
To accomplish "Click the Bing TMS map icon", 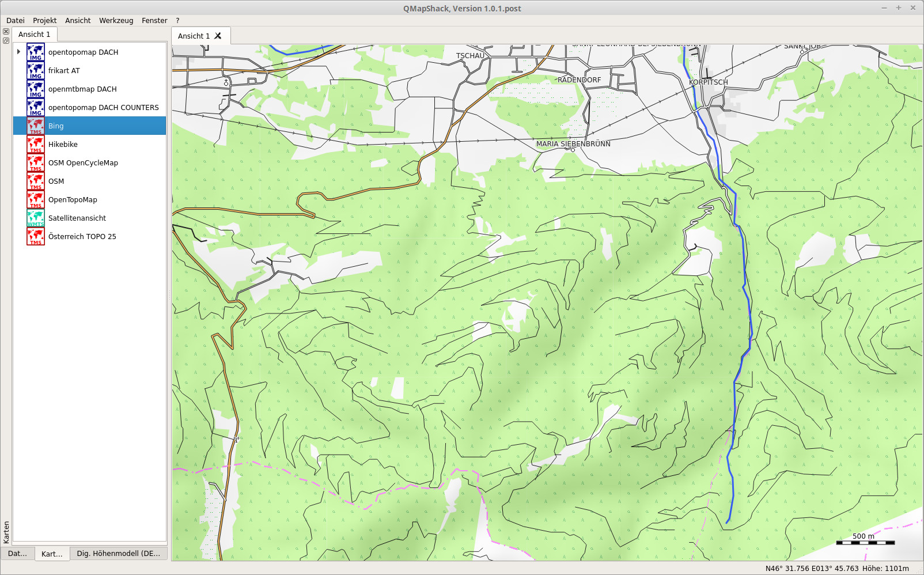I will pos(36,126).
